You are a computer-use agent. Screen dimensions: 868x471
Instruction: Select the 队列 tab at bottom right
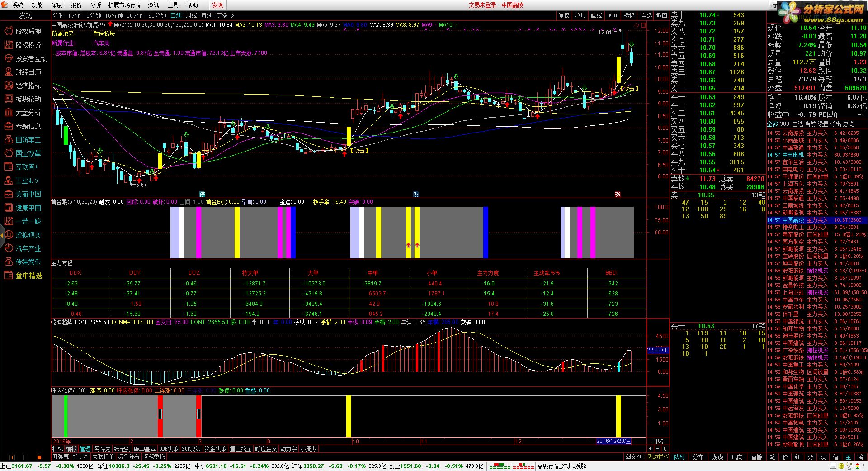click(679, 457)
